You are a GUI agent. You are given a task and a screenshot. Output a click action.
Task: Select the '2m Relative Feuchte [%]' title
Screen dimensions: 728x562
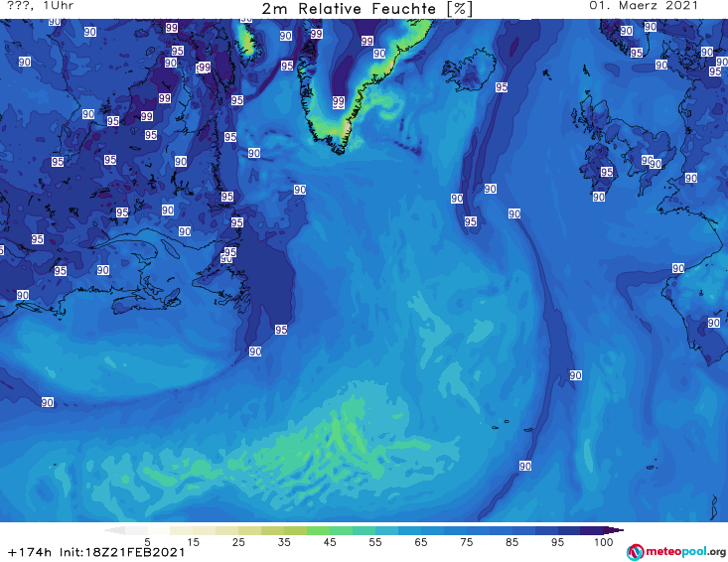[x=366, y=9]
